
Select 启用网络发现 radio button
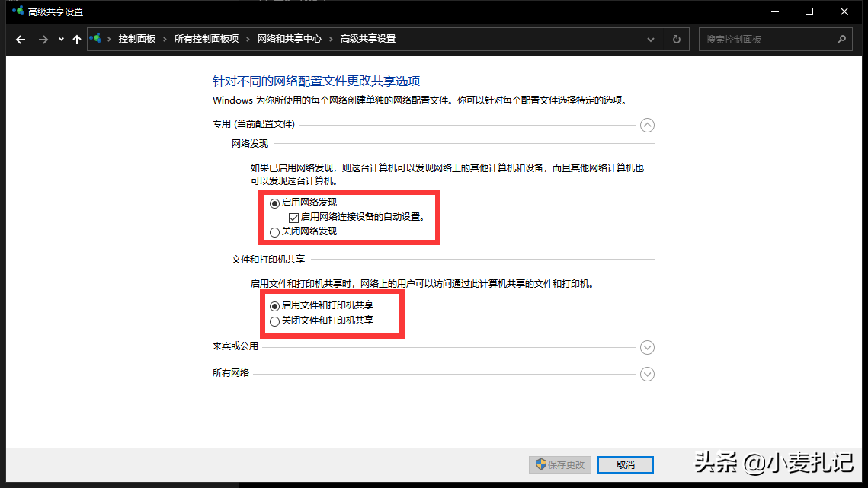click(x=274, y=203)
